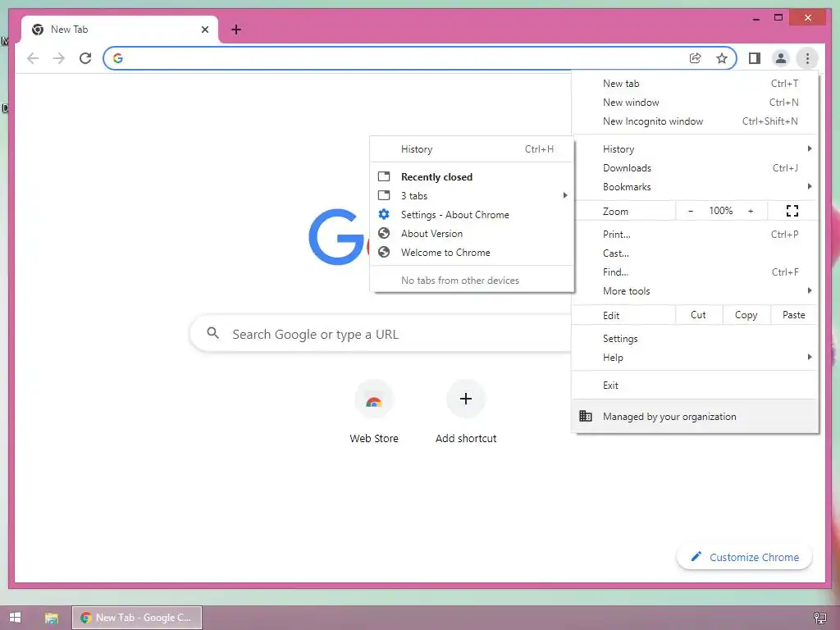The height and width of the screenshot is (630, 840).
Task: Expand the Help submenu arrow
Action: (810, 357)
